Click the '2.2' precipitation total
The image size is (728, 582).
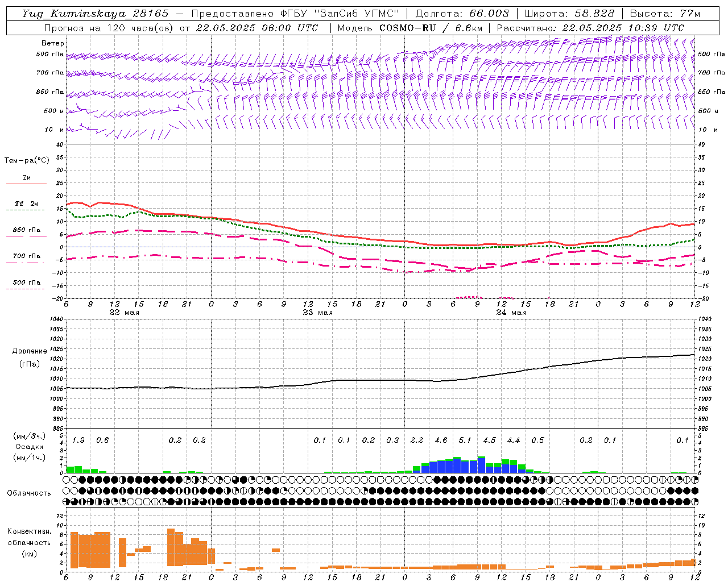point(417,440)
